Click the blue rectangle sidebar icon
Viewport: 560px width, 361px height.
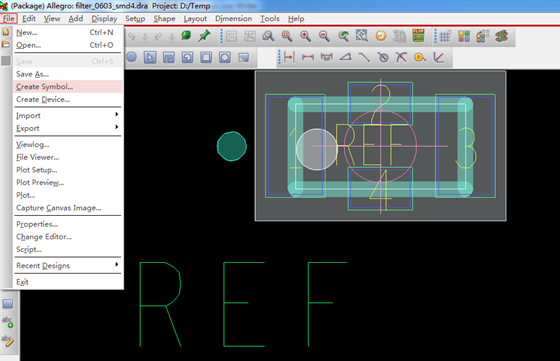tap(8, 304)
